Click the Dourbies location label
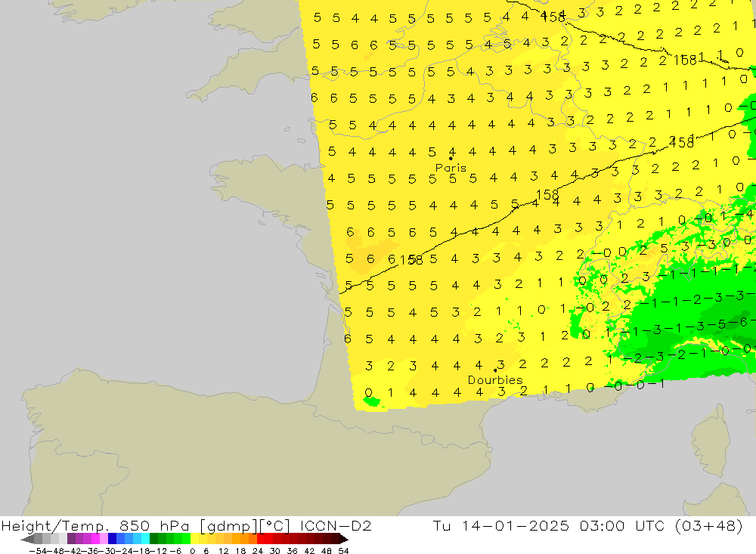The image size is (756, 554). pyautogui.click(x=495, y=380)
